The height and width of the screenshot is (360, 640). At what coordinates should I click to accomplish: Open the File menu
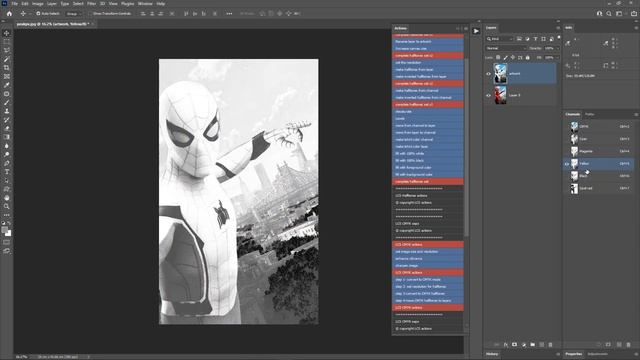pos(14,4)
